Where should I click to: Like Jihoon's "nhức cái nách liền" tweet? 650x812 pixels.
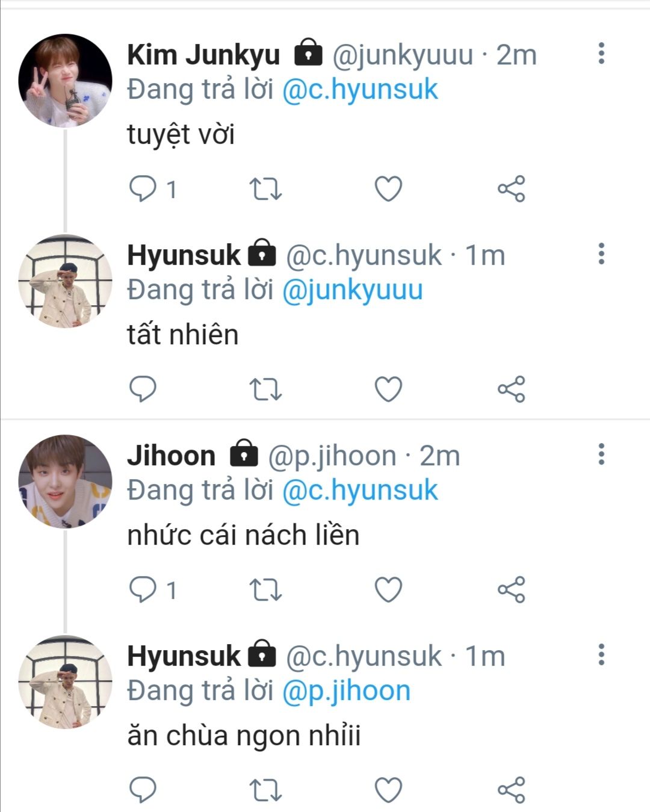[x=388, y=589]
